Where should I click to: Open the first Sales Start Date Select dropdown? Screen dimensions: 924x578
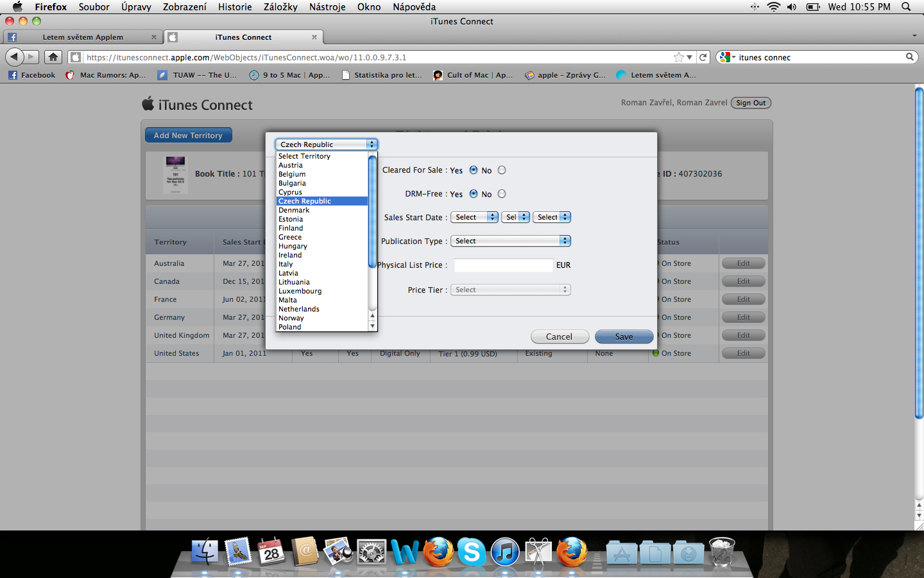(474, 217)
